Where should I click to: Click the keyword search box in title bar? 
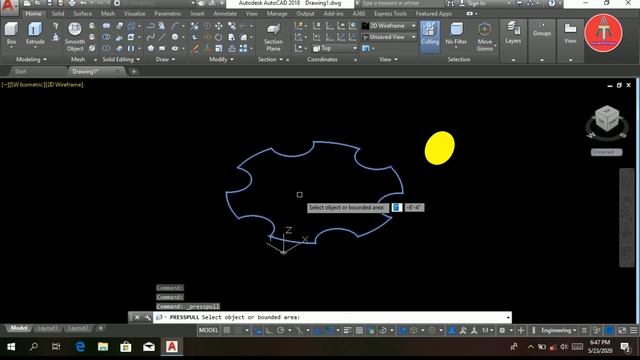[402, 3]
